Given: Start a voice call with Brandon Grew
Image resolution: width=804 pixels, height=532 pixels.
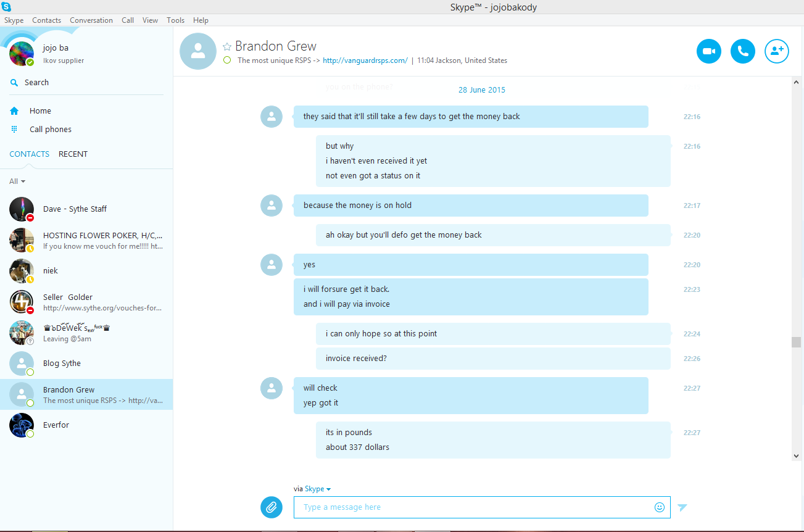Looking at the screenshot, I should (743, 51).
